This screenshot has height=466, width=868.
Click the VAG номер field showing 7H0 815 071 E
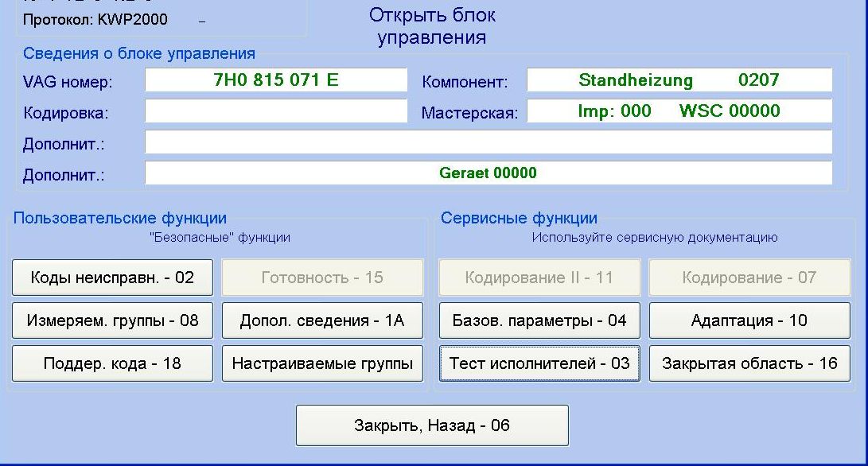point(275,79)
